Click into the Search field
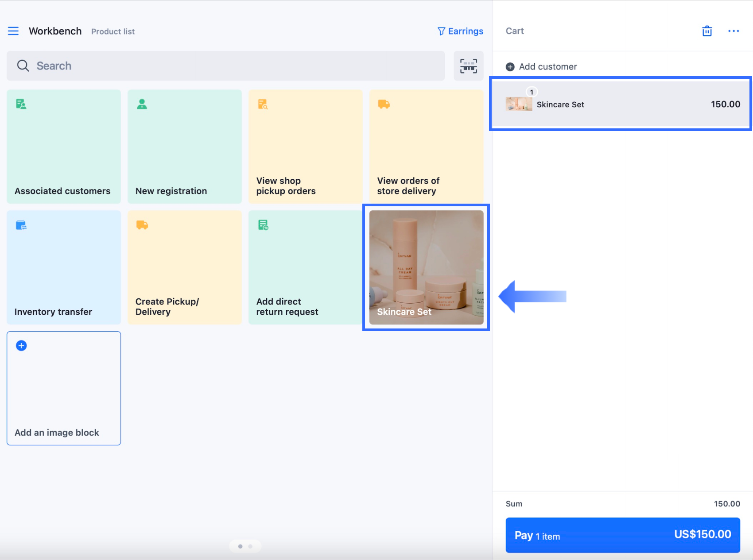 tap(226, 66)
